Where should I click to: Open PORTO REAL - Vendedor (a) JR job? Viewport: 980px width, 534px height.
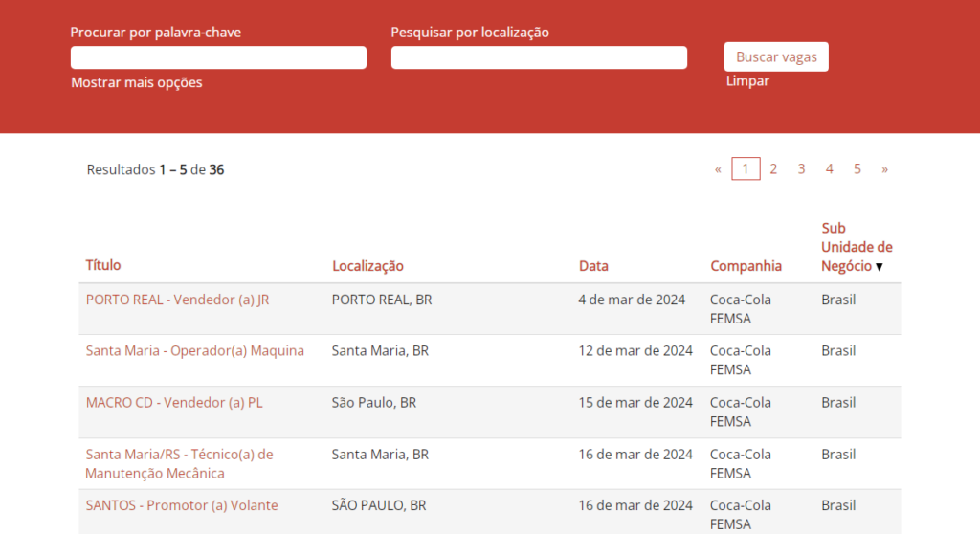click(177, 300)
